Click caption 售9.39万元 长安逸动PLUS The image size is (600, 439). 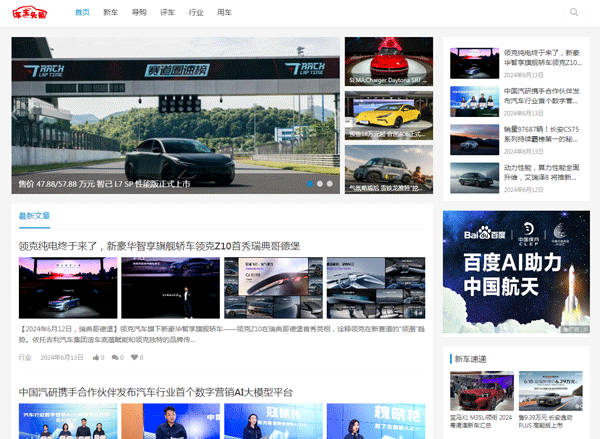point(546,421)
